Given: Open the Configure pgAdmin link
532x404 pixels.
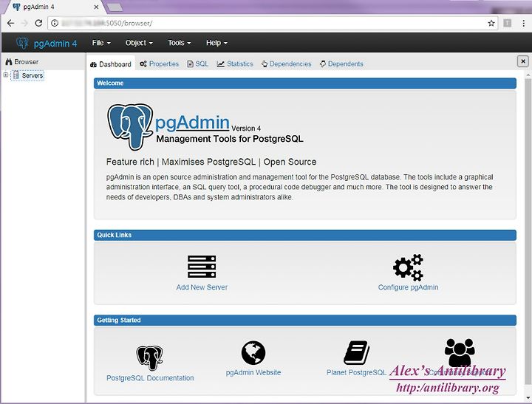Looking at the screenshot, I should click(408, 287).
